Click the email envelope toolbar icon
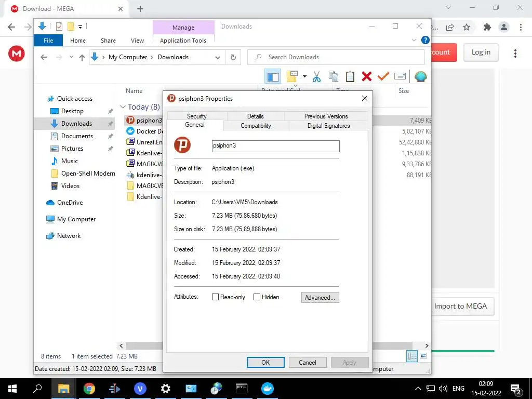 pos(400,77)
